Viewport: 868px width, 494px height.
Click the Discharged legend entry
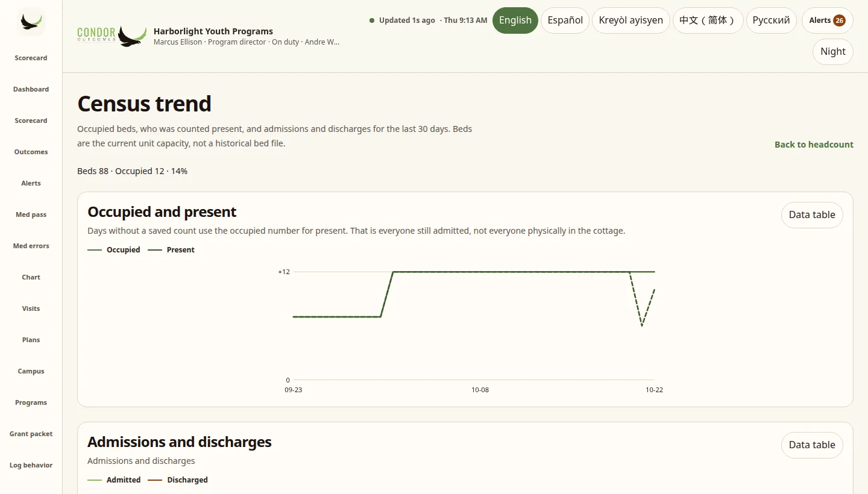(x=178, y=480)
